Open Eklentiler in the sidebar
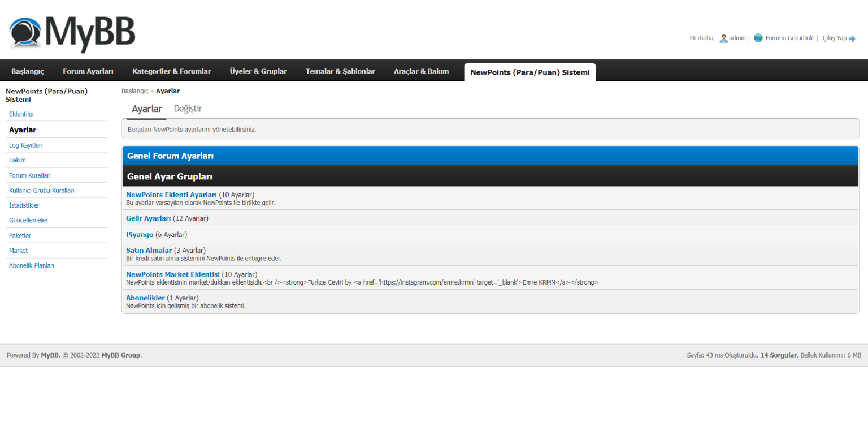 pos(21,114)
